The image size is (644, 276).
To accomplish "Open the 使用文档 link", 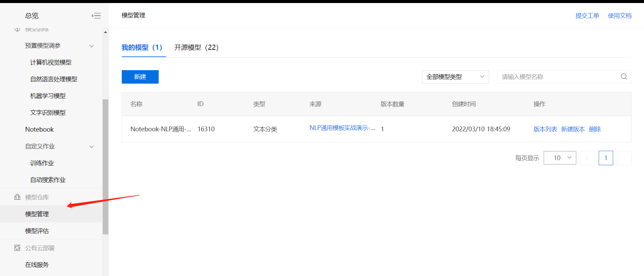I will [x=620, y=15].
